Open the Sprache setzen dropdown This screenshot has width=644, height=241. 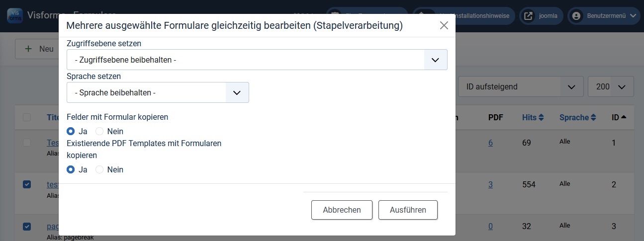pyautogui.click(x=158, y=92)
